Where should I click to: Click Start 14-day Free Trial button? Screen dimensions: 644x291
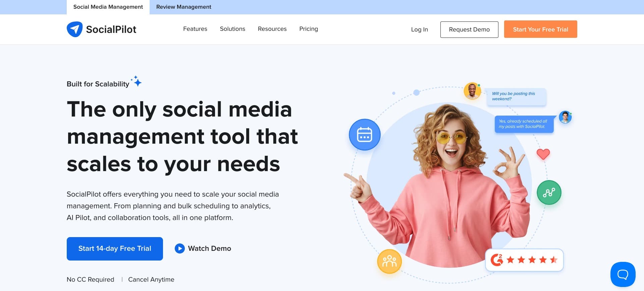point(115,249)
